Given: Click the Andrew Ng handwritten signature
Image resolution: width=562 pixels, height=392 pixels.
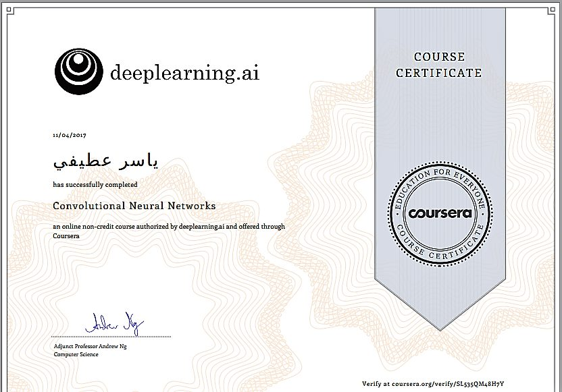Looking at the screenshot, I should [x=114, y=323].
